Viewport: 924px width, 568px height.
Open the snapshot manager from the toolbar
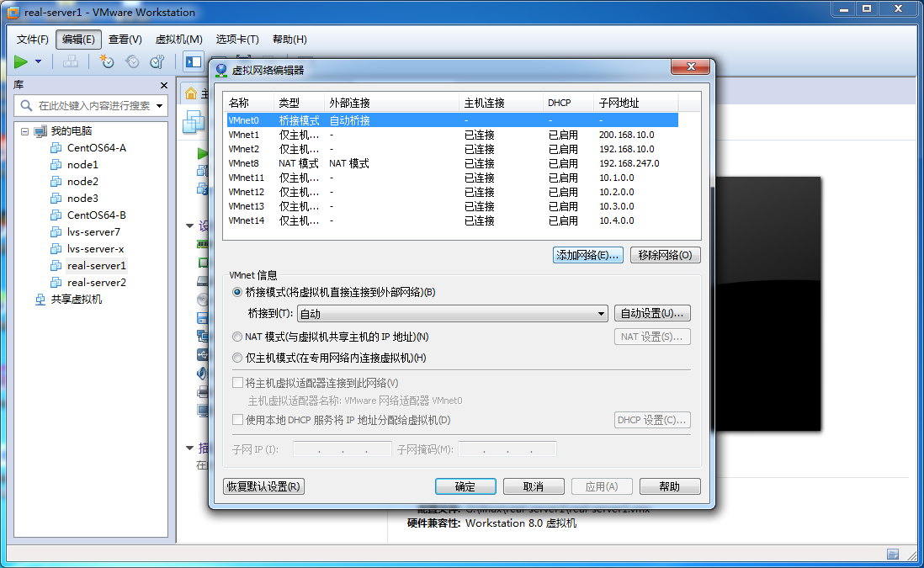(x=157, y=61)
